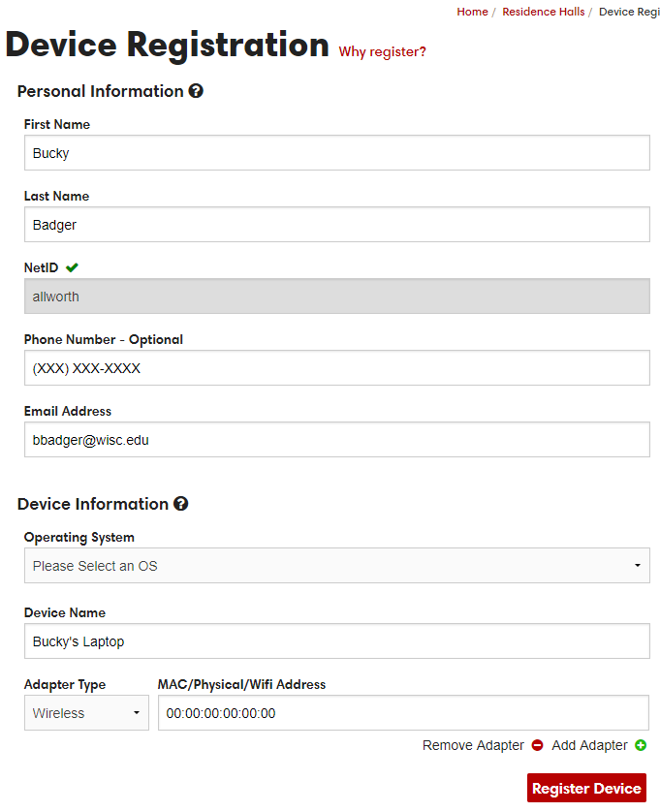Open the Personal Information help icon

click(x=196, y=91)
